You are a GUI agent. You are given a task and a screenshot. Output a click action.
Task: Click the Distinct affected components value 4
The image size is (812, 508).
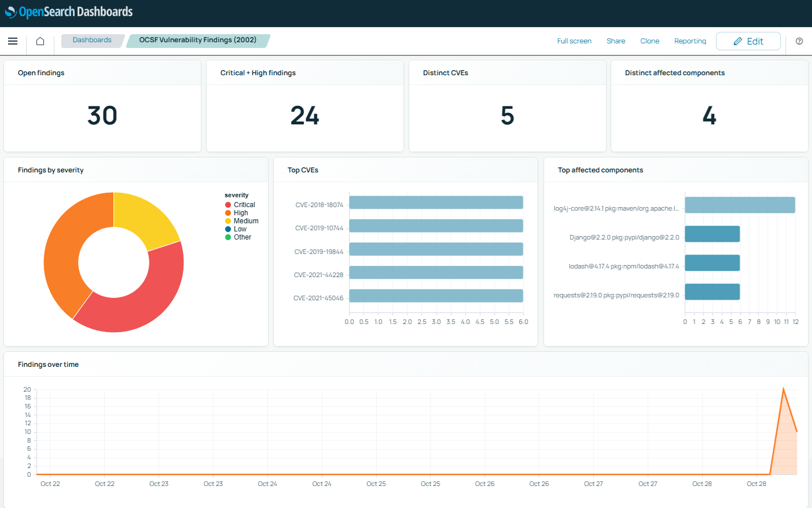tap(710, 116)
